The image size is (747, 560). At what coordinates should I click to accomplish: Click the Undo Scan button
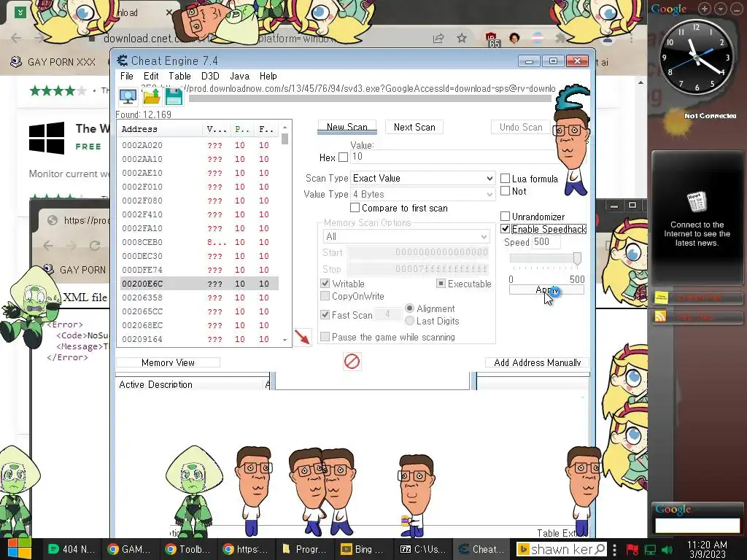[x=521, y=127]
